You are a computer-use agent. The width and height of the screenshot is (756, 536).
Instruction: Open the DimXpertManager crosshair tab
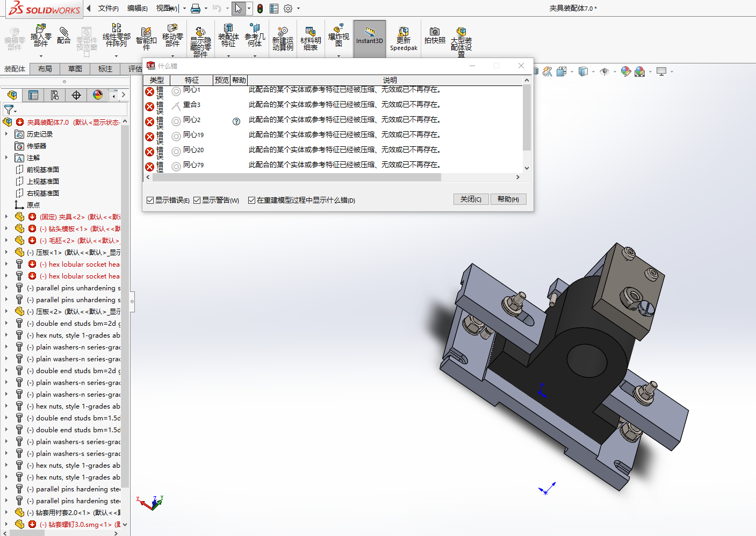76,95
